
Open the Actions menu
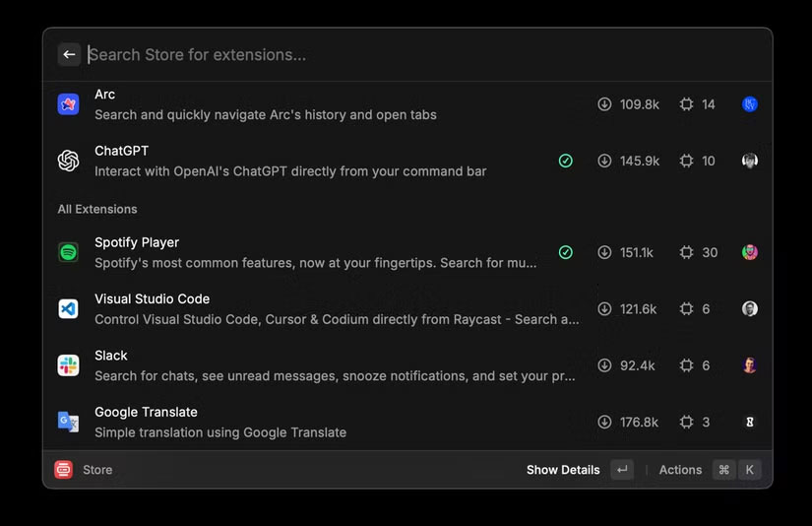(680, 470)
